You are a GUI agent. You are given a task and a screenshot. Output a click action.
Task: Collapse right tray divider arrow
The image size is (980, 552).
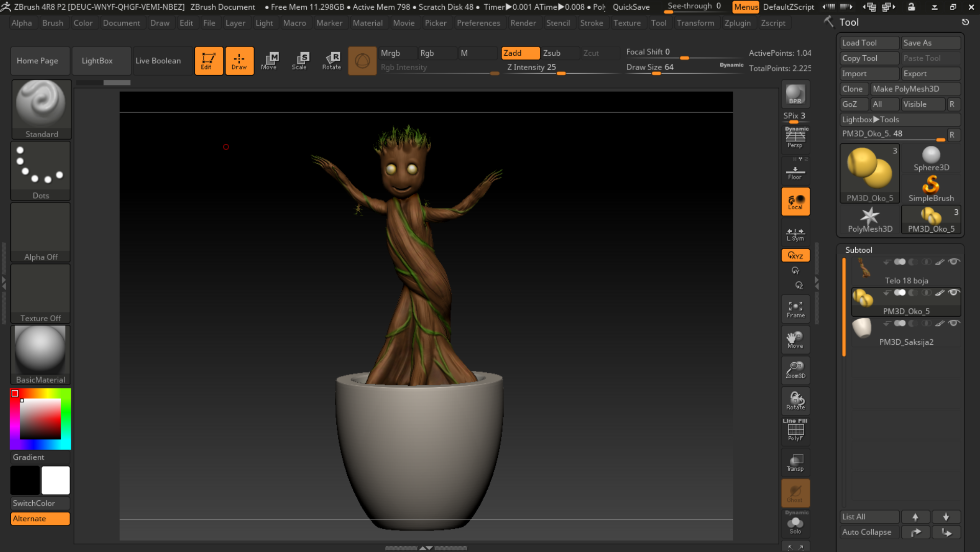[x=816, y=282]
